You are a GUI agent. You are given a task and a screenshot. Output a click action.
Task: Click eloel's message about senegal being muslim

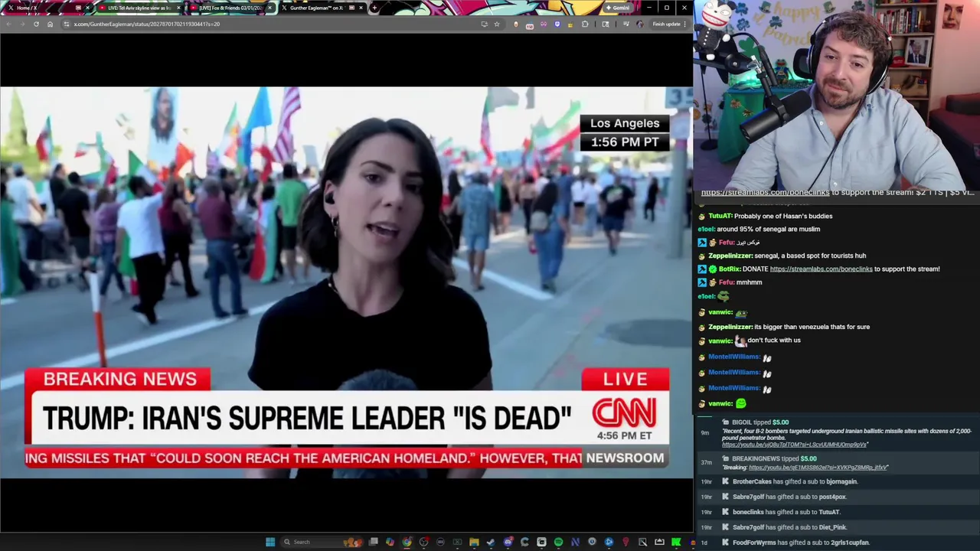(768, 229)
